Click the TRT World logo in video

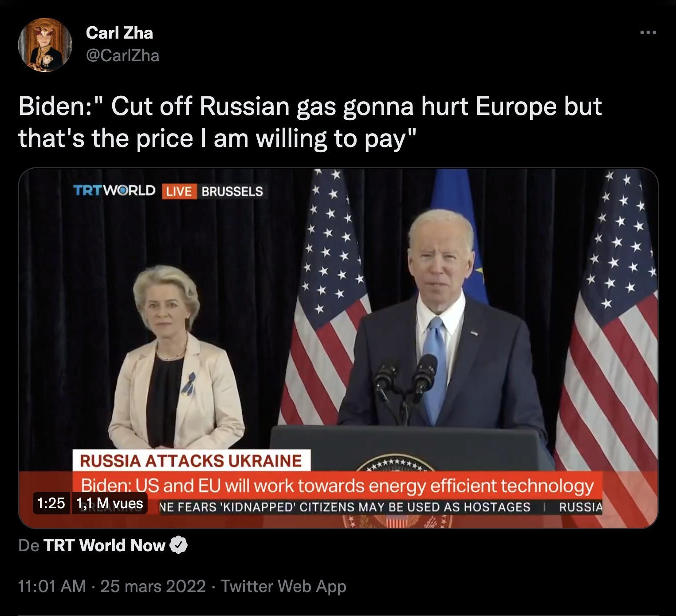pyautogui.click(x=114, y=191)
